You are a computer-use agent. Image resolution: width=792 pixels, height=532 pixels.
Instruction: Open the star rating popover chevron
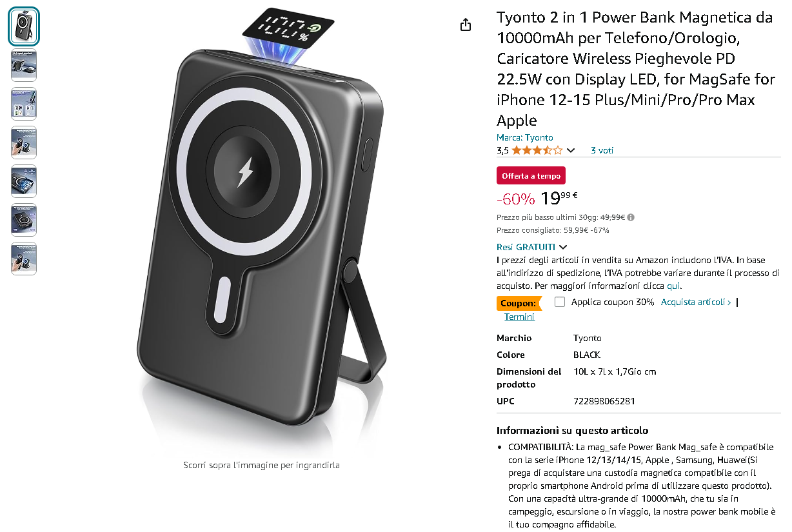point(570,151)
